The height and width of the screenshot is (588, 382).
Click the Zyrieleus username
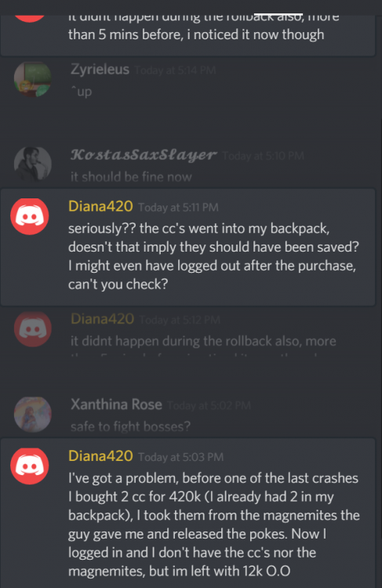(x=100, y=69)
